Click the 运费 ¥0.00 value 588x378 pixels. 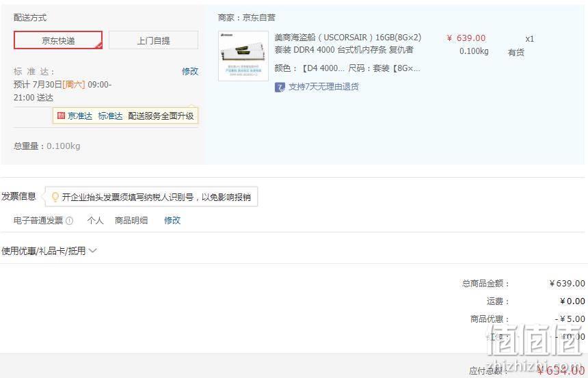572,301
